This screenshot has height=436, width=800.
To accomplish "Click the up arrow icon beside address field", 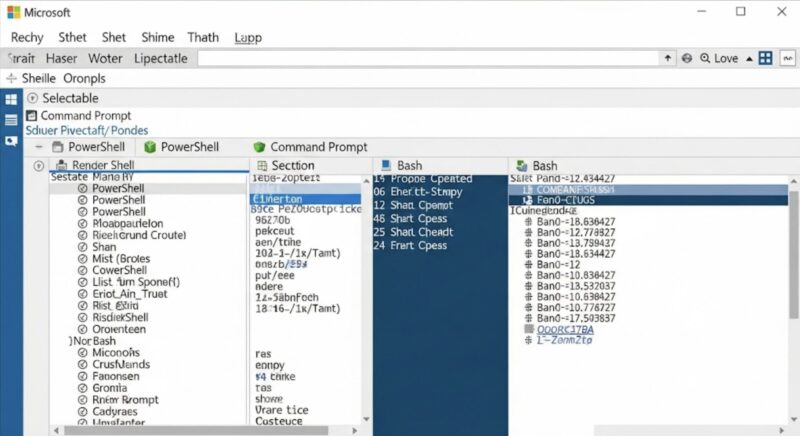I will [667, 59].
